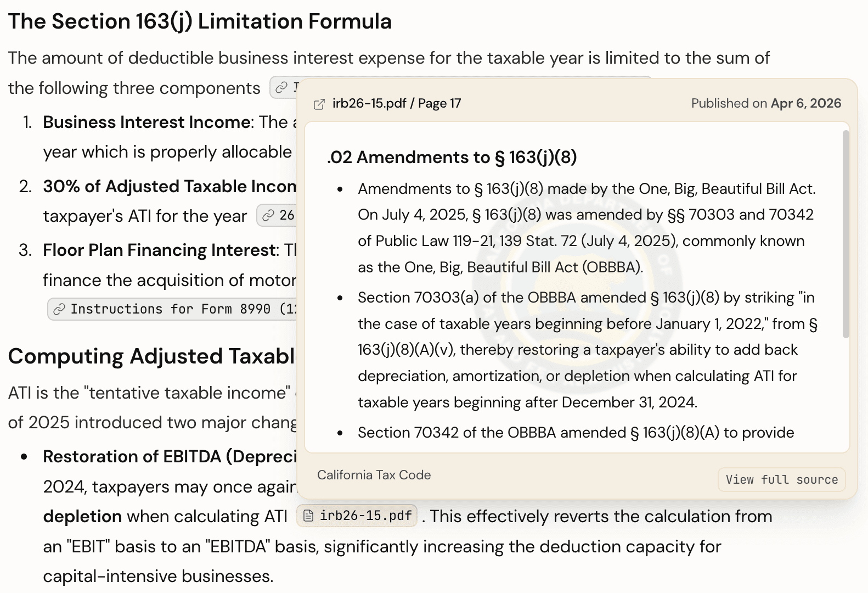868x593 pixels.
Task: Click the 'Floor Plan Financing Interest' item
Action: tap(160, 250)
